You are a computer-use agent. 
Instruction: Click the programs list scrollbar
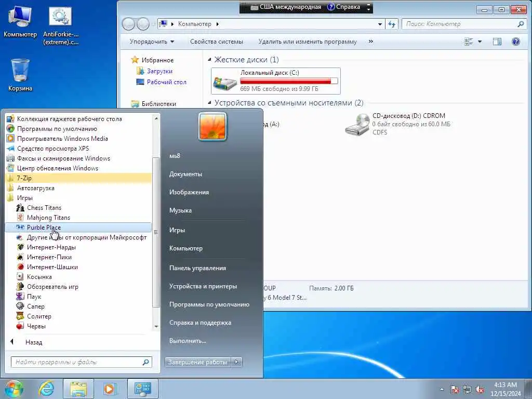coord(156,232)
